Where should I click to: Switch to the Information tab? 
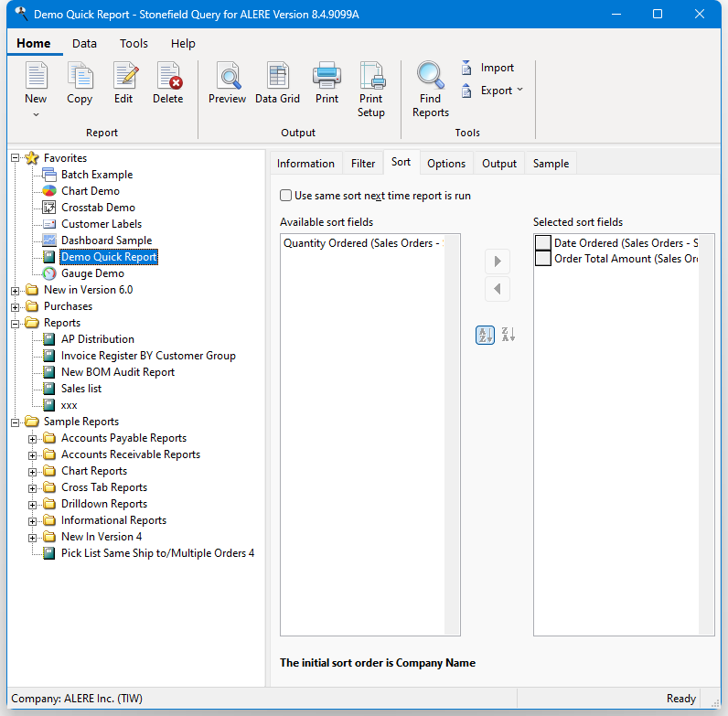(305, 164)
